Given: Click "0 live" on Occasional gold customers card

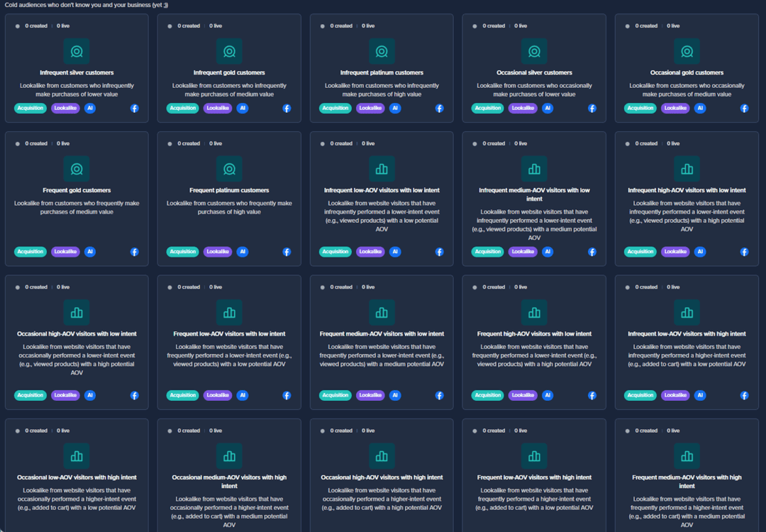Looking at the screenshot, I should click(x=673, y=26).
